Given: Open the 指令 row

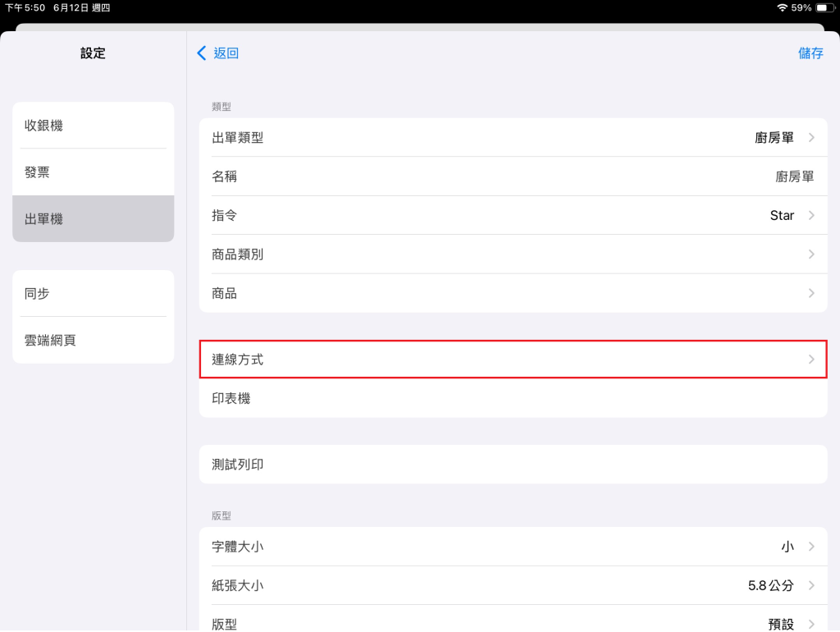Looking at the screenshot, I should pos(514,216).
